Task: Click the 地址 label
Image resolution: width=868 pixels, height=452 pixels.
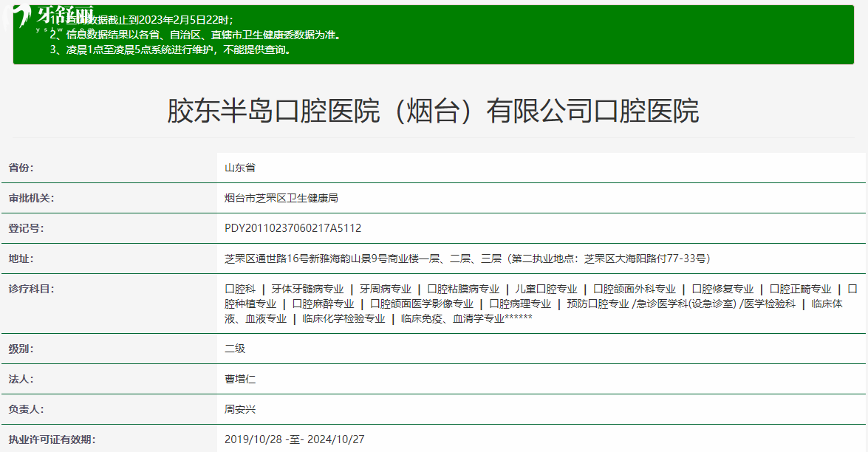Action: pos(21,258)
